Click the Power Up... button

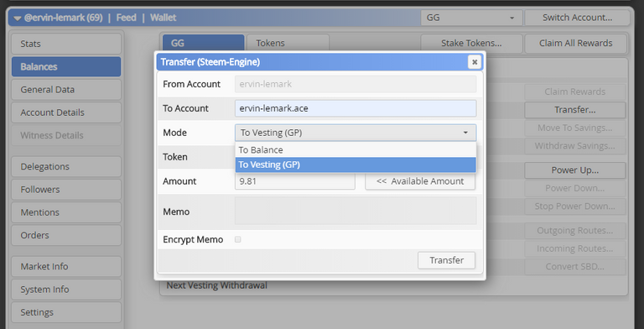[x=575, y=170]
